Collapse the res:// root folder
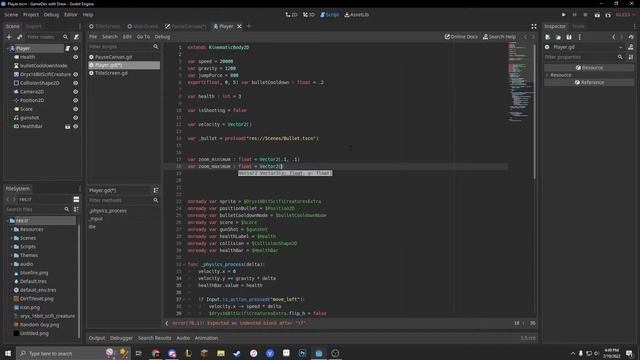The height and width of the screenshot is (360, 640). pyautogui.click(x=8, y=220)
